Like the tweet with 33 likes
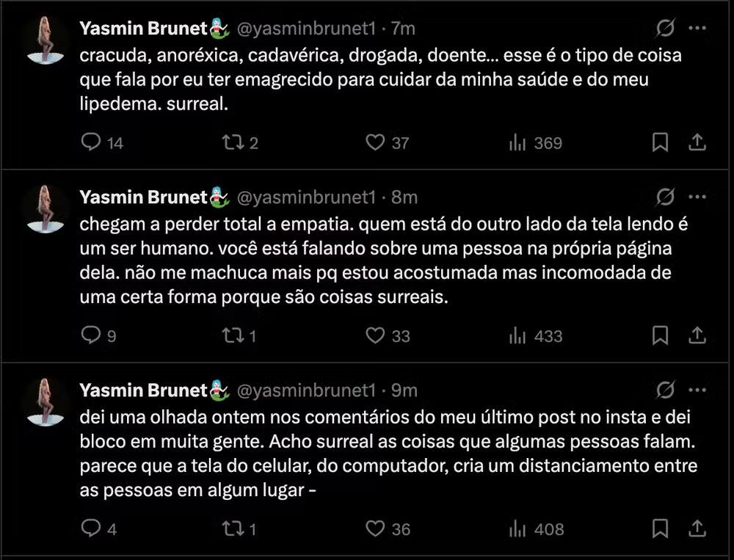 [376, 336]
